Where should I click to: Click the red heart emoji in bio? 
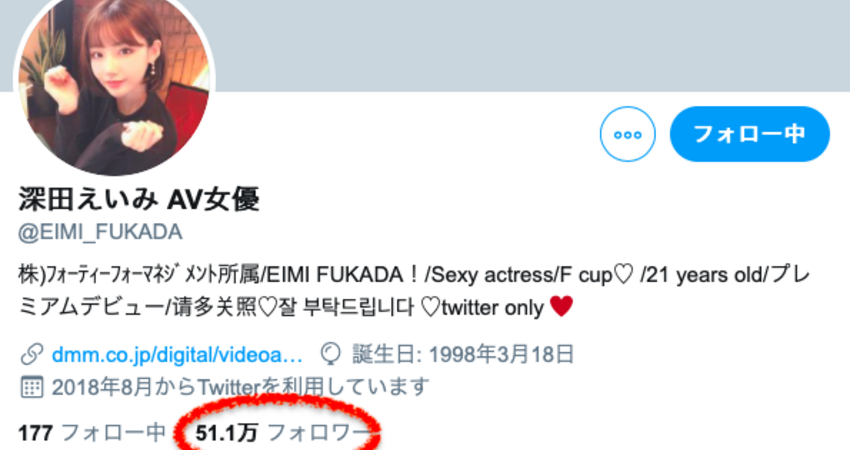[561, 306]
